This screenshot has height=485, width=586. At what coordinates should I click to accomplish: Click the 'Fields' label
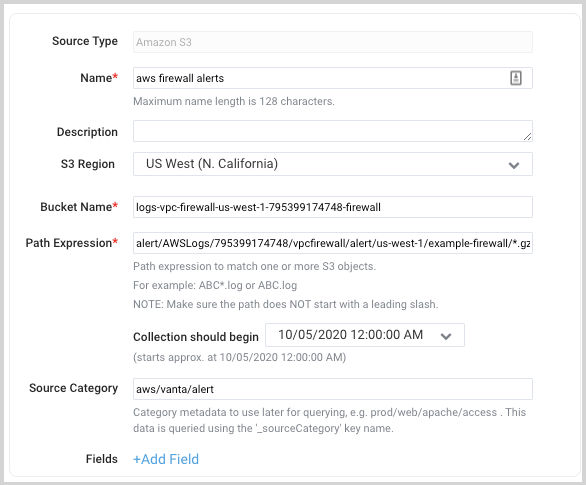[102, 459]
